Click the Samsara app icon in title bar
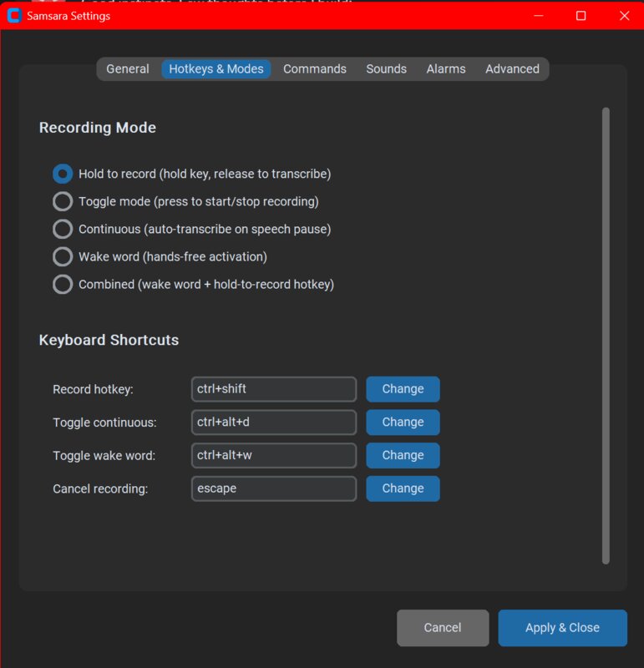 pos(14,16)
